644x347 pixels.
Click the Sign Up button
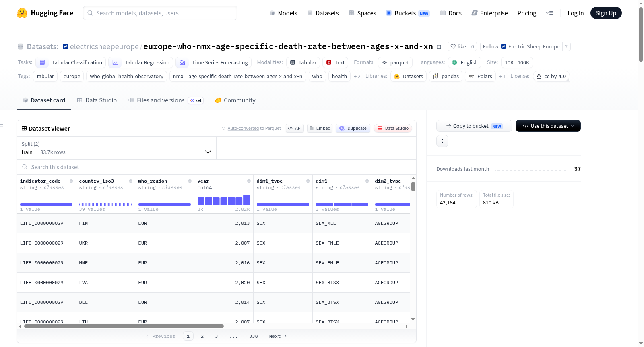(606, 13)
